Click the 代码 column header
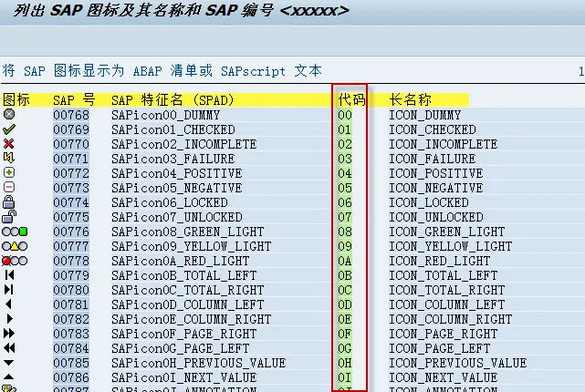Image resolution: width=585 pixels, height=392 pixels. point(351,100)
